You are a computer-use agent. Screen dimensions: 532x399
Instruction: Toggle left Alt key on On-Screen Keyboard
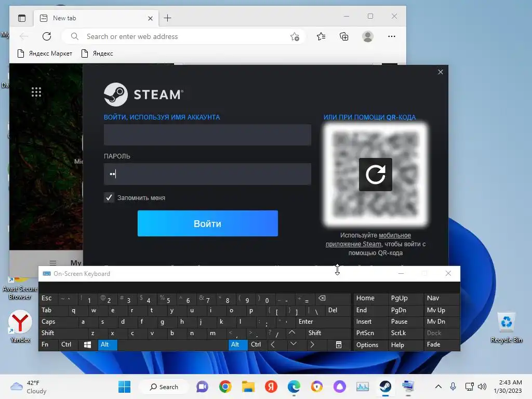click(x=108, y=344)
